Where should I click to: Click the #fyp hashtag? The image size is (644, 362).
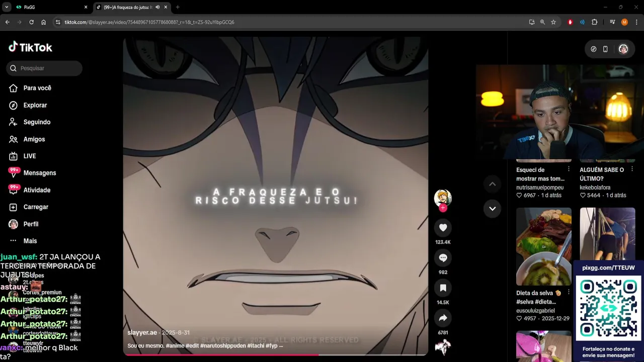271,346
